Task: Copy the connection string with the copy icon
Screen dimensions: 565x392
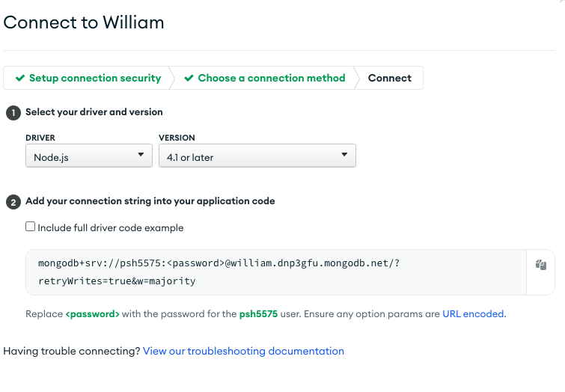Action: (x=540, y=265)
